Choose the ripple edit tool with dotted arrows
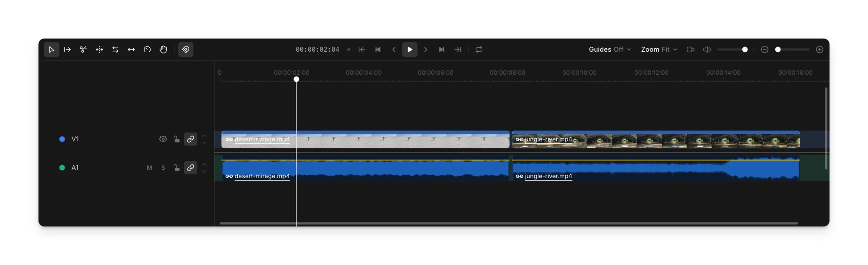 pos(99,50)
